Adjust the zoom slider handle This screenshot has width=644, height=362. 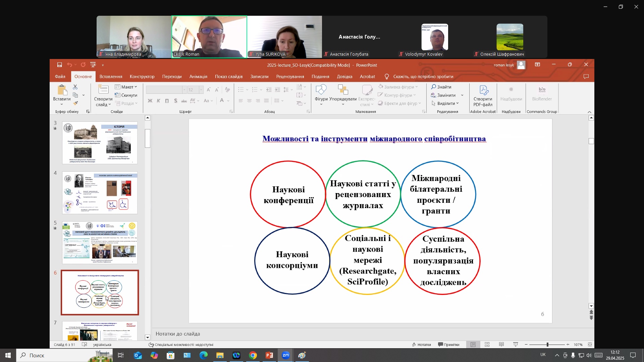pyautogui.click(x=547, y=345)
